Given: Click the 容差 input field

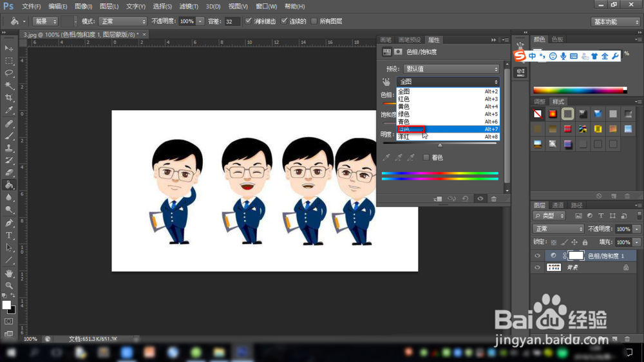Looking at the screenshot, I should click(232, 21).
